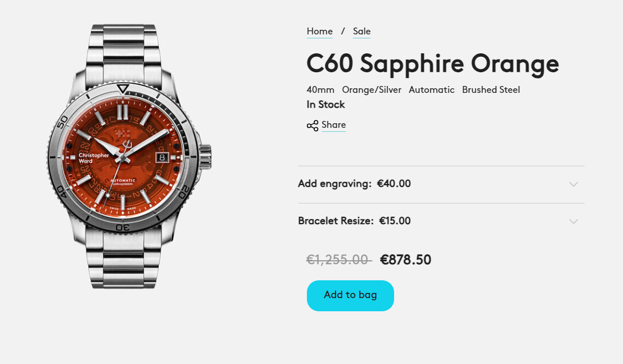Expand Add engraving chevron arrow

point(573,184)
